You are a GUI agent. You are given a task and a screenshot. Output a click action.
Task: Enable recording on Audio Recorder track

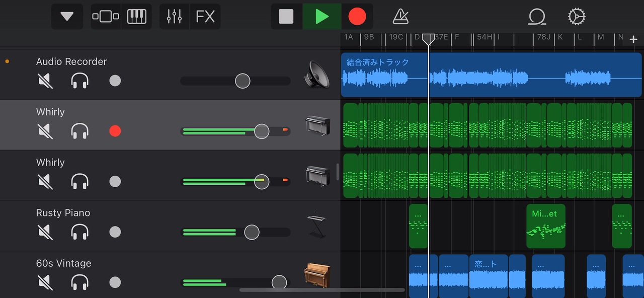(x=115, y=81)
